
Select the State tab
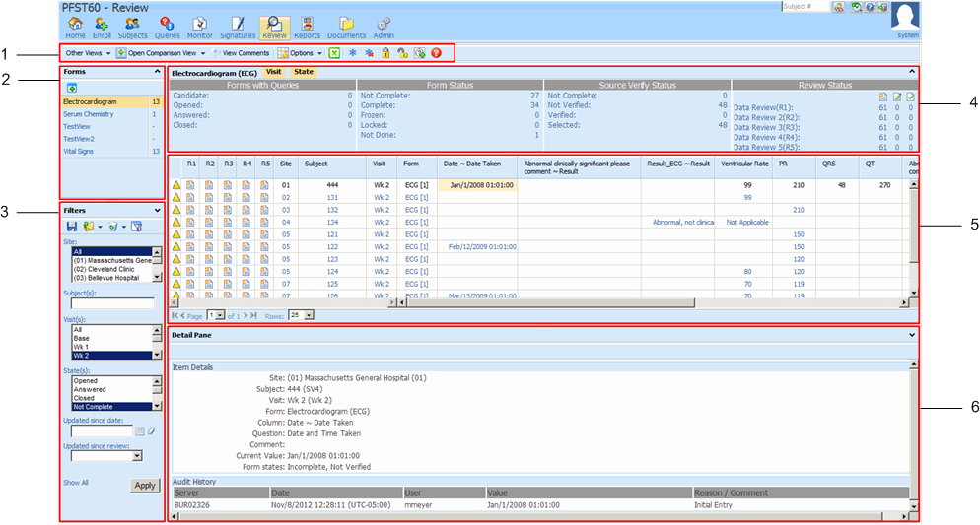pos(304,72)
